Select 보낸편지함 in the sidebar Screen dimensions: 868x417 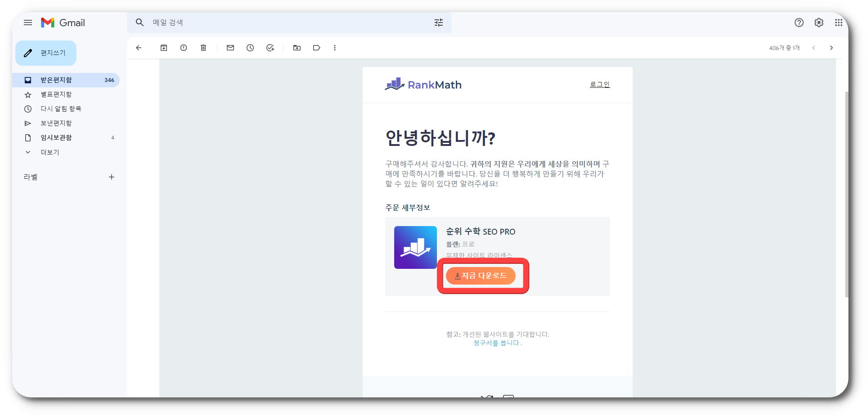tap(55, 123)
